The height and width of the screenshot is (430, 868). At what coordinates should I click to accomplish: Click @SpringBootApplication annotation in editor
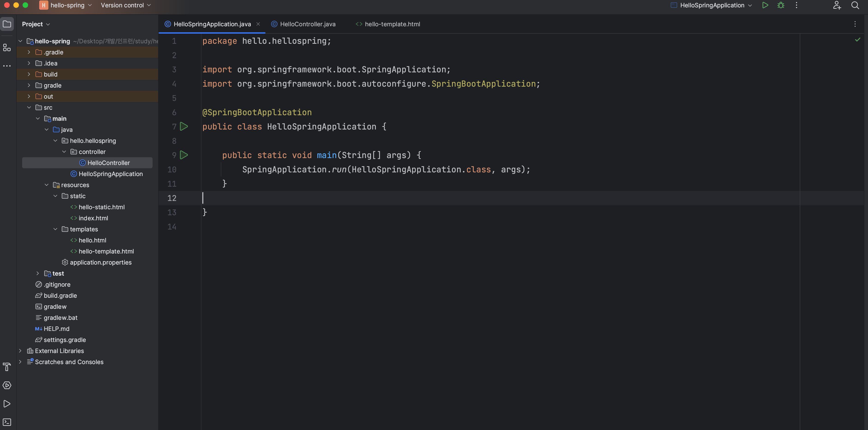point(257,112)
